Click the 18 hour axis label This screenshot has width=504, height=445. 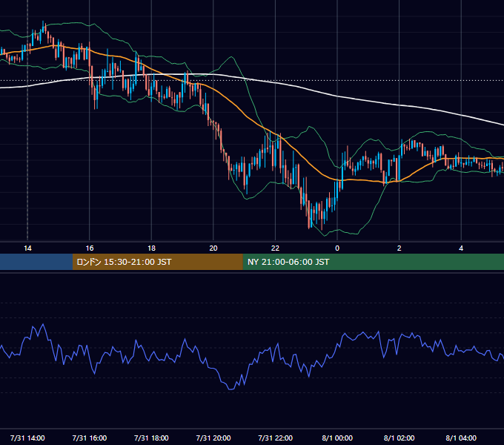151,248
